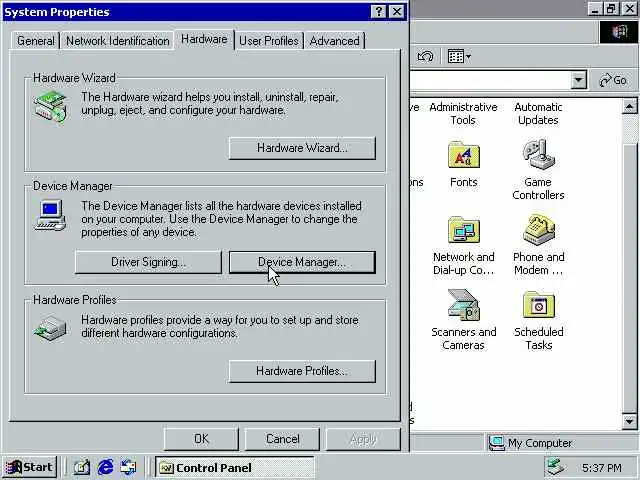Click the My Computer status bar entry
640x480 pixels.
531,443
